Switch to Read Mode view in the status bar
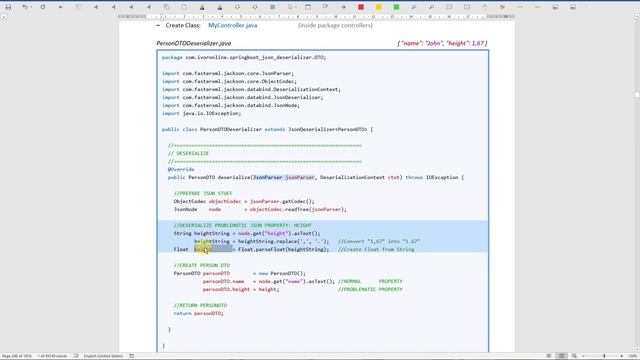640x360 pixels. [x=549, y=356]
